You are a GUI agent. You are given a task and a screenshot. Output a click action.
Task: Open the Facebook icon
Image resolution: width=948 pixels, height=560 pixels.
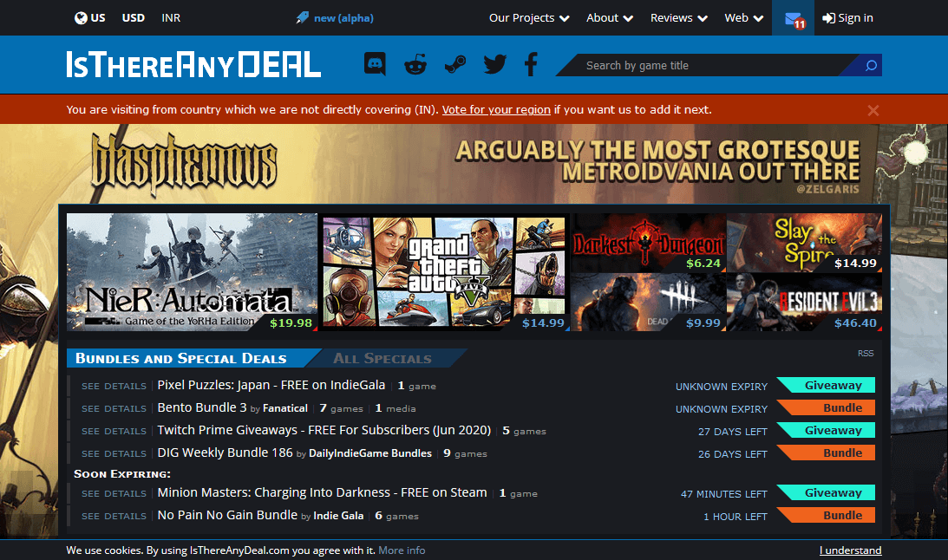coord(531,64)
